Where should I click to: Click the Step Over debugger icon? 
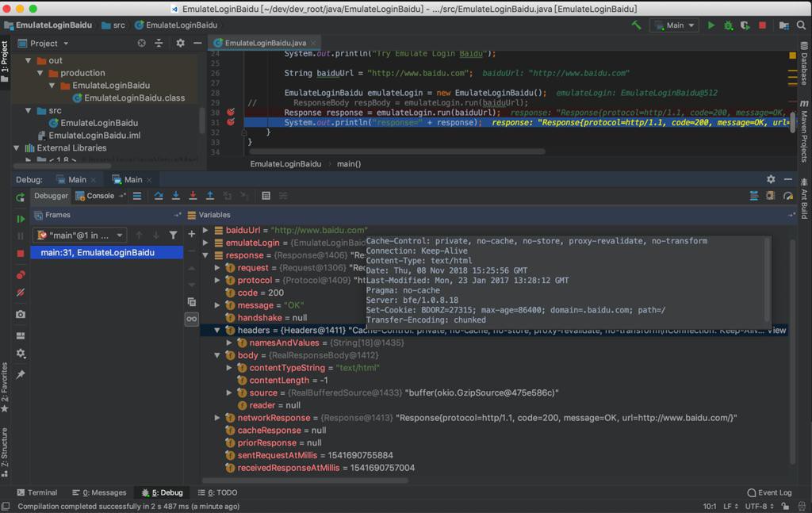(x=159, y=196)
